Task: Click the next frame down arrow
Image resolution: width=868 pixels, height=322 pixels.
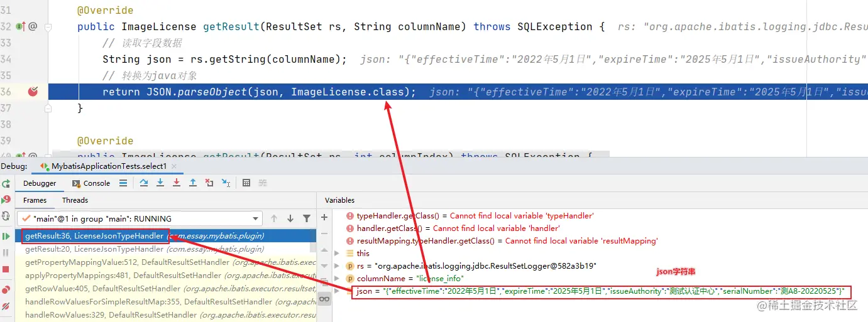Action: coord(290,218)
